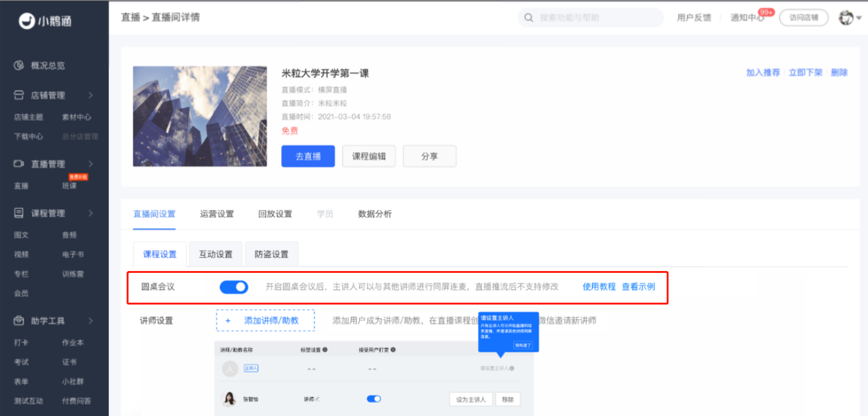Image resolution: width=868 pixels, height=416 pixels.
Task: Click the search magnifier icon
Action: click(529, 18)
